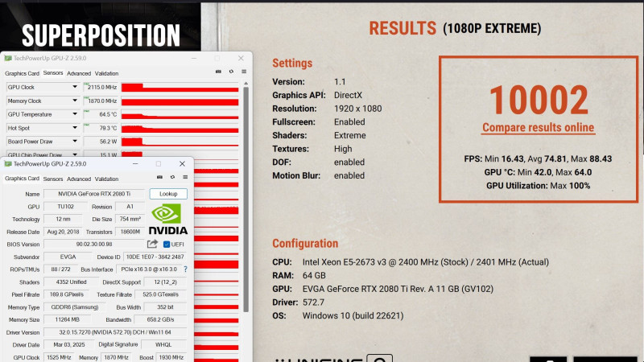This screenshot has width=644, height=362.
Task: Click the BIOS Version 90.02.30.00.98 field
Action: [x=94, y=244]
